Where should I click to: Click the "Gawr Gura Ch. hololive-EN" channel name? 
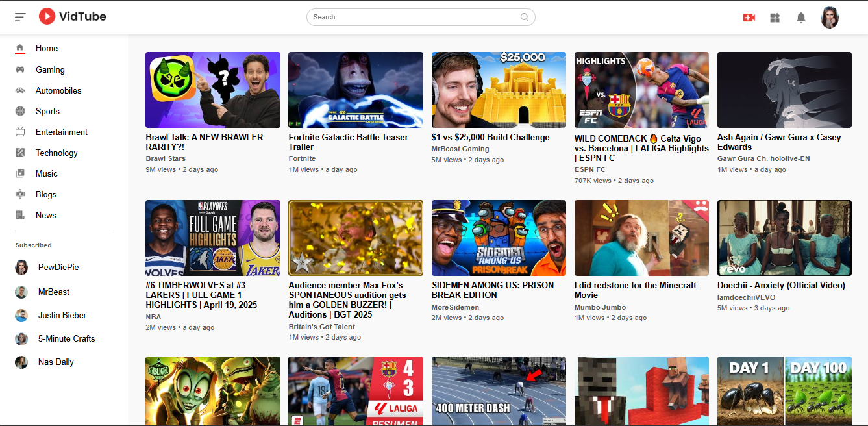click(763, 158)
